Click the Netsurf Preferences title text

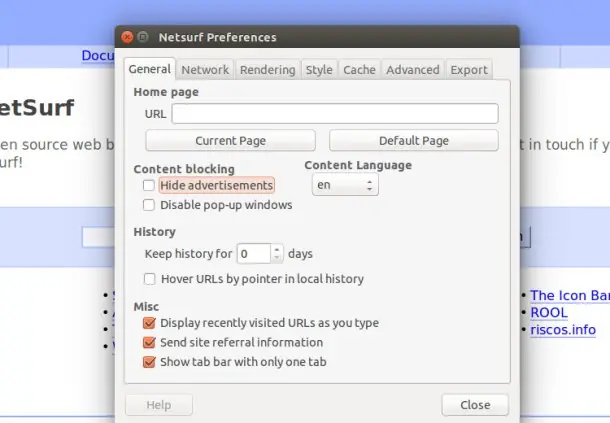(217, 37)
